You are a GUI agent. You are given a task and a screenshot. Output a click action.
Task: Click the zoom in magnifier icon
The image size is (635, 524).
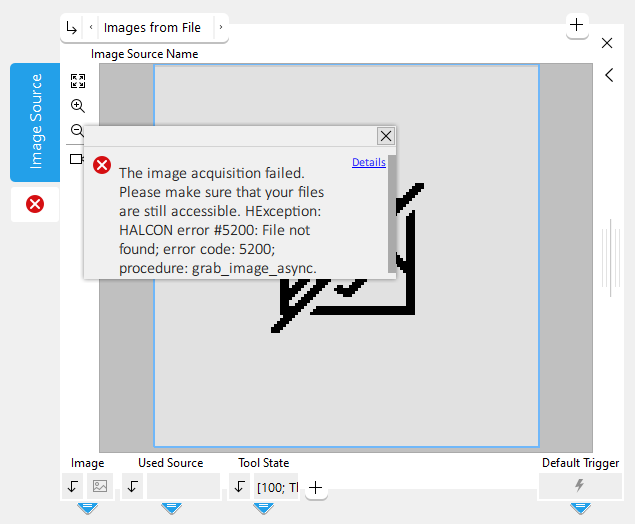click(78, 106)
